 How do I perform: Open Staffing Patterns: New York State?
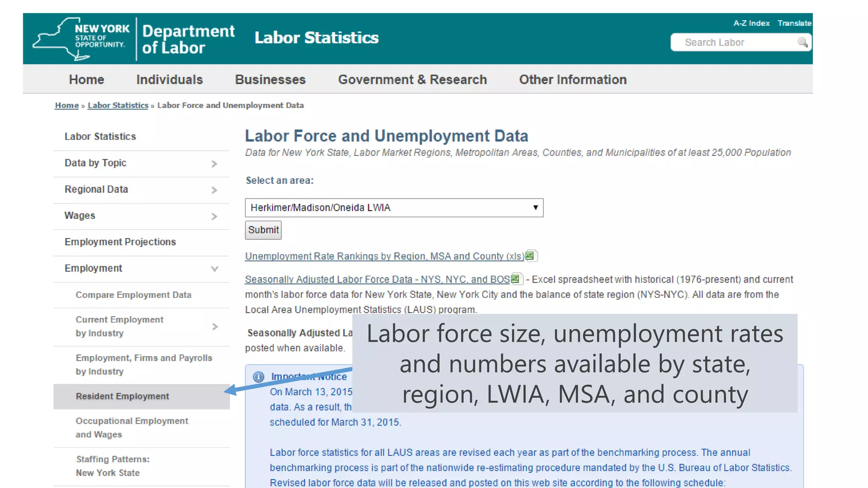pyautogui.click(x=113, y=466)
